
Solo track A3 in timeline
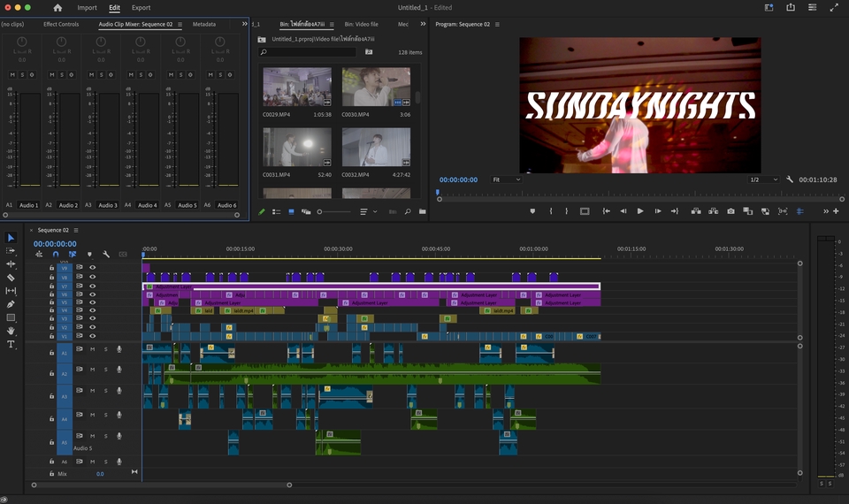[105, 390]
